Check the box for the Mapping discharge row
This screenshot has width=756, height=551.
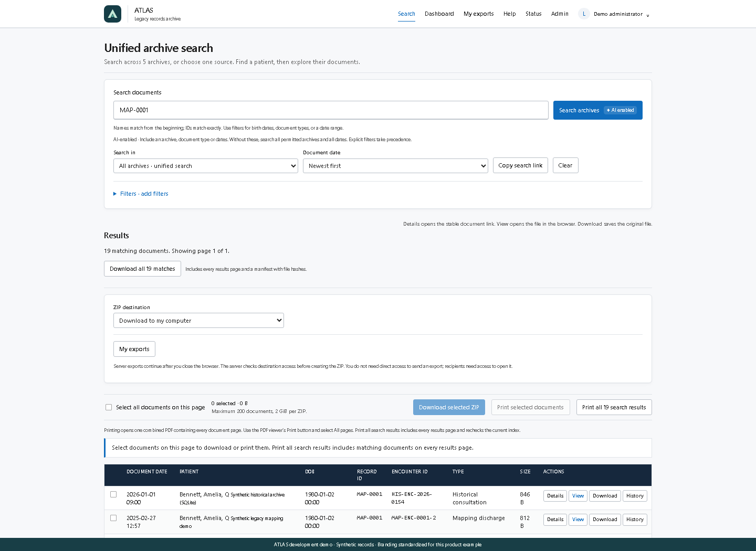113,518
